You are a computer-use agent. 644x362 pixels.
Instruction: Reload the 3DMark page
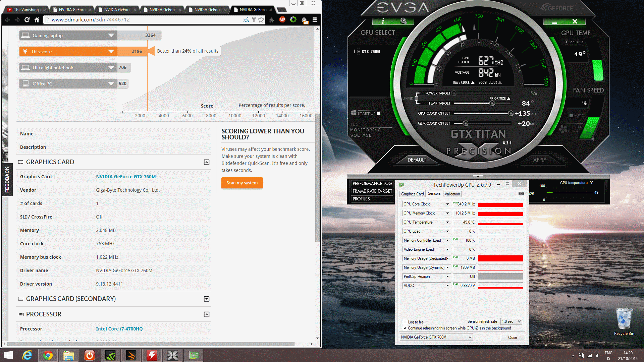[x=27, y=20]
